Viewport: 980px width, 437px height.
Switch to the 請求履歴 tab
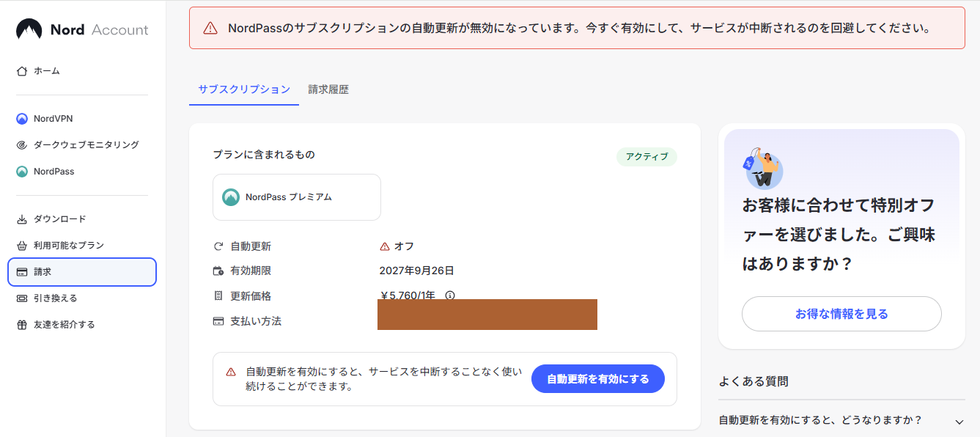[328, 89]
